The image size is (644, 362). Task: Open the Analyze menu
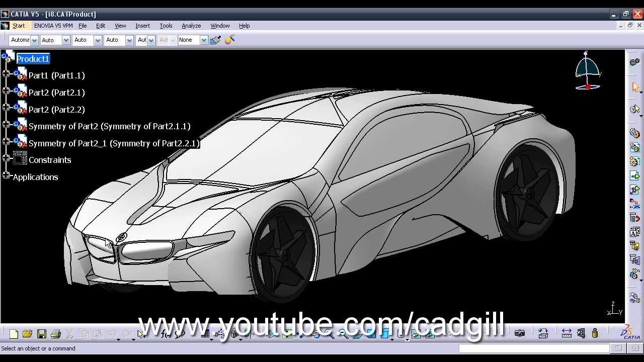tap(191, 26)
